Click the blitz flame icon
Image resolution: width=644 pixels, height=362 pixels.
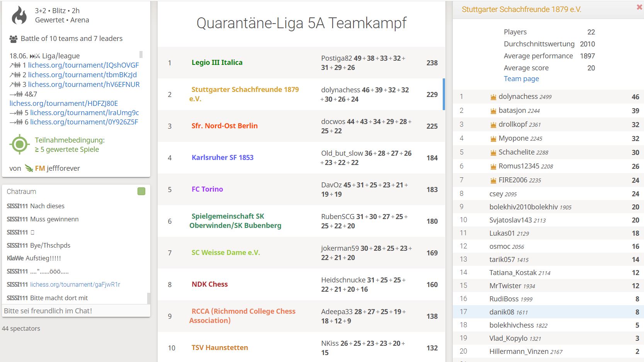[x=19, y=15]
